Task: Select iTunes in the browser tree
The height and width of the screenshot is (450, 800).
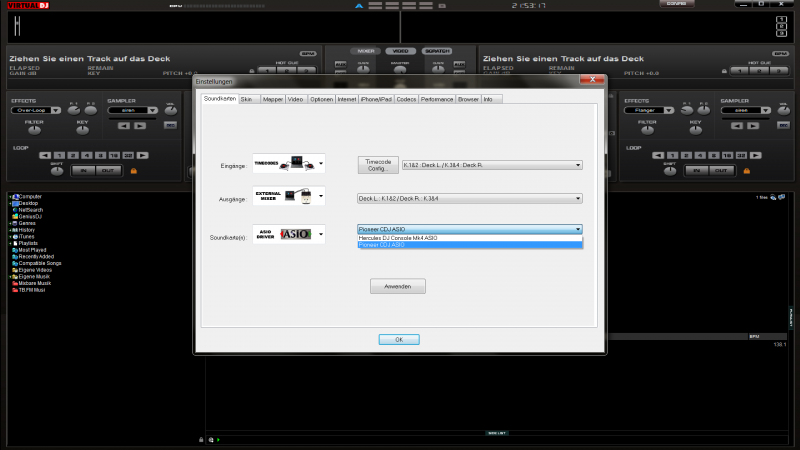Action: coord(23,237)
